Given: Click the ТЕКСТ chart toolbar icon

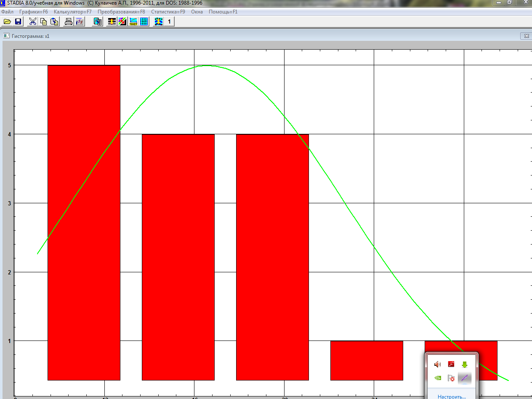Looking at the screenshot, I should (133, 21).
